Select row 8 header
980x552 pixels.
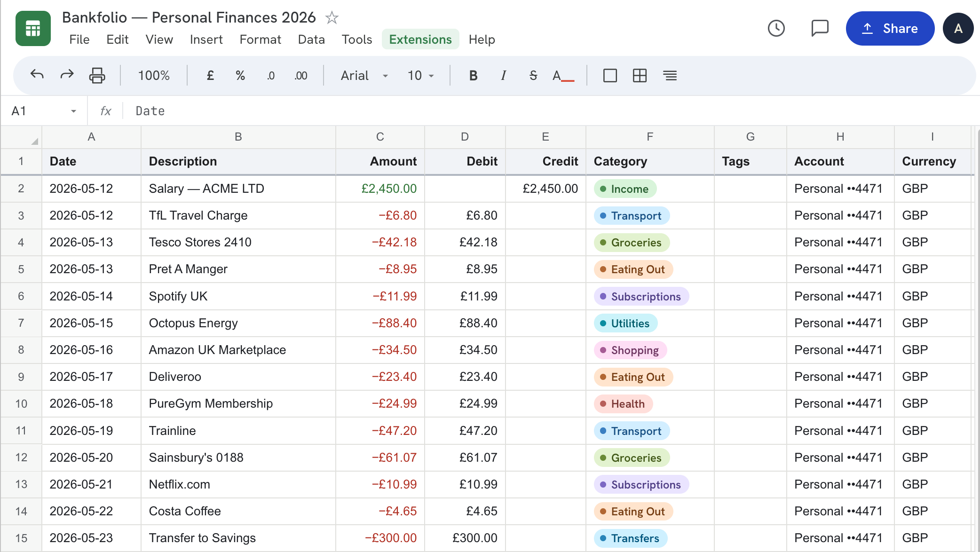(21, 350)
